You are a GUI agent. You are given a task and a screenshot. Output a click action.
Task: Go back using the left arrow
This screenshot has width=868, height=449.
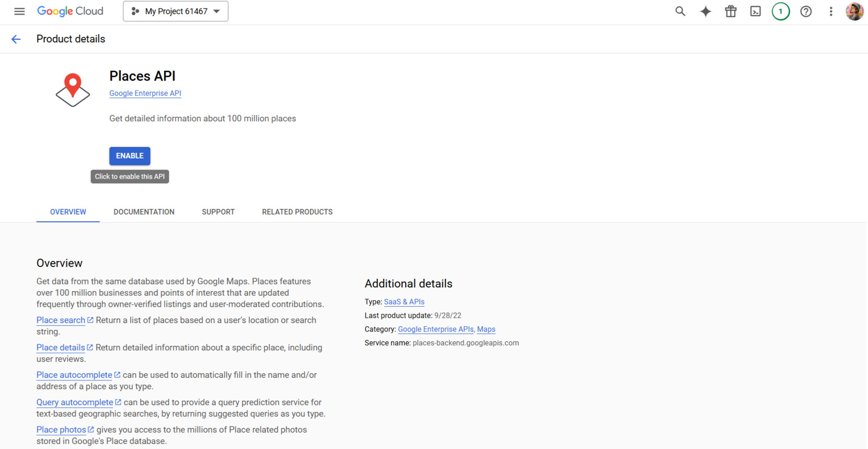pos(16,39)
